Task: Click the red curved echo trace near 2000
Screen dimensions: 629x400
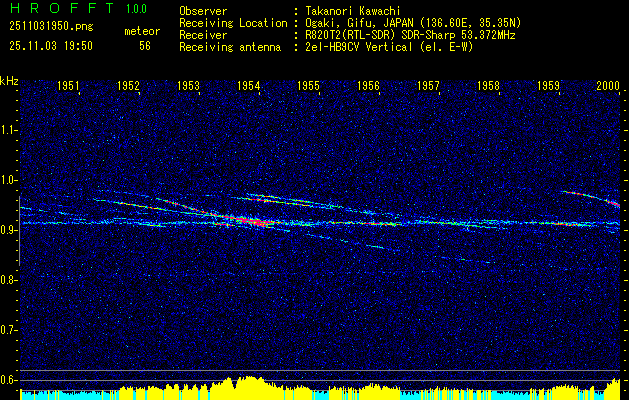Action: 592,198
